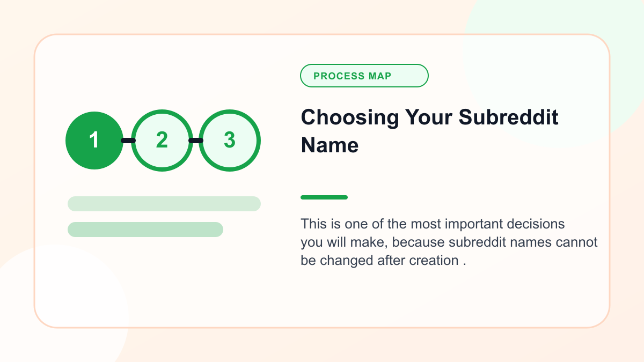Image resolution: width=644 pixels, height=362 pixels.
Task: Click the PROCESS MAP badge
Action: pos(364,76)
